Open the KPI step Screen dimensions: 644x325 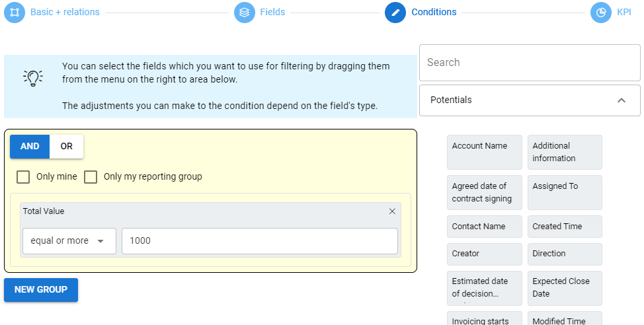(x=624, y=12)
